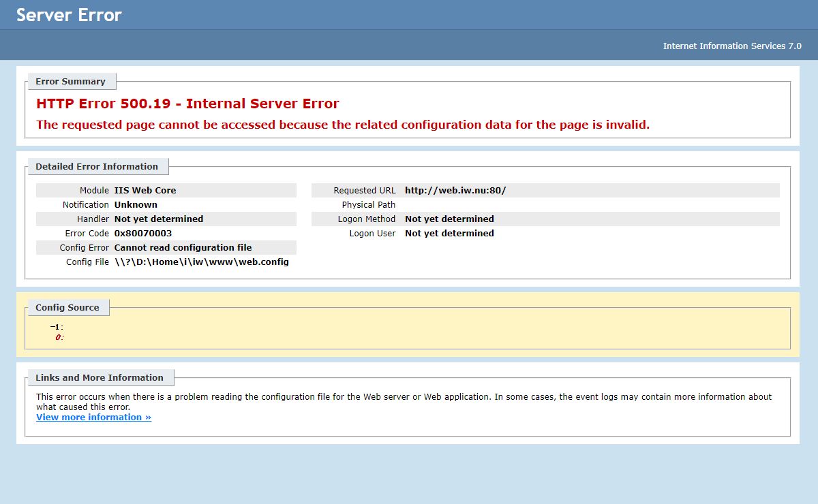Click the 'Module' field label
Viewport: 818px width, 504px height.
tap(94, 190)
